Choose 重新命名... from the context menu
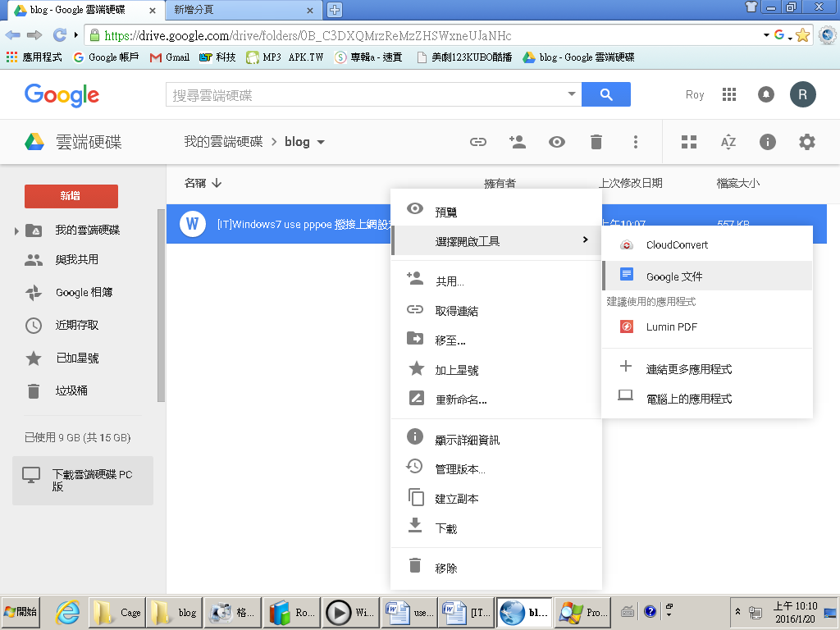 click(496, 399)
